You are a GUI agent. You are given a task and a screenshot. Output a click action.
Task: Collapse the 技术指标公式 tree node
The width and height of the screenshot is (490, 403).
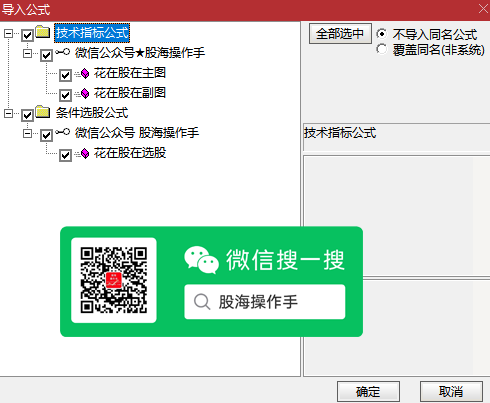(x=8, y=33)
